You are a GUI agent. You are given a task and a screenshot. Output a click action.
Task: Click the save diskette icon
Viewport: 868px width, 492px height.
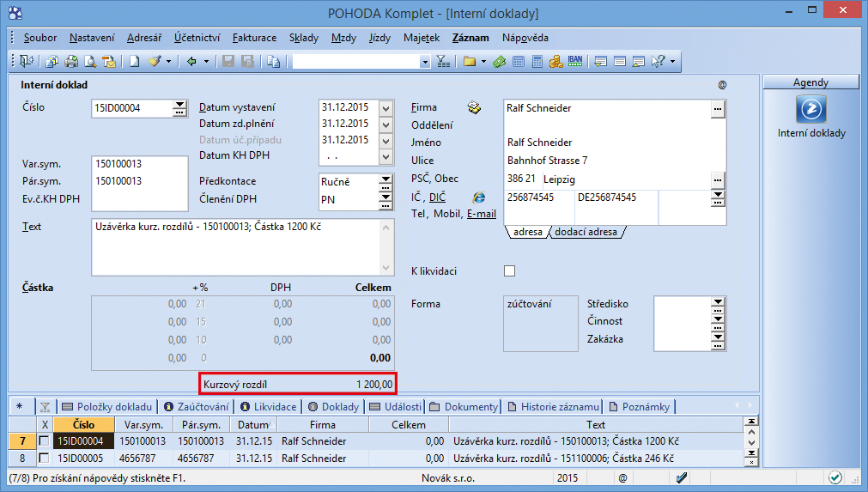228,62
